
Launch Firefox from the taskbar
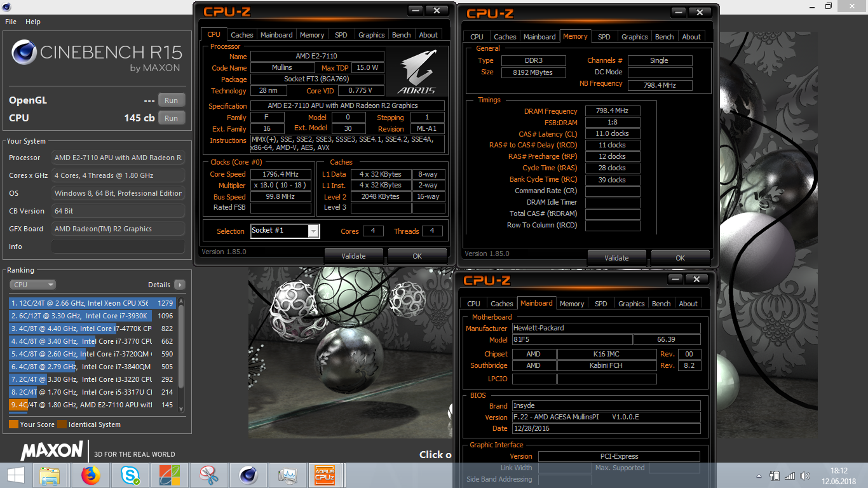[91, 475]
